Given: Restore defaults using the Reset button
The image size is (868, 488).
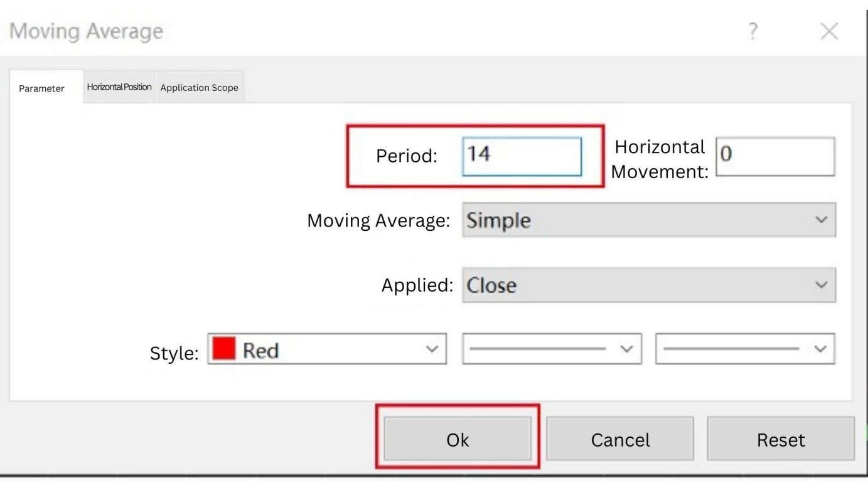Looking at the screenshot, I should (780, 439).
